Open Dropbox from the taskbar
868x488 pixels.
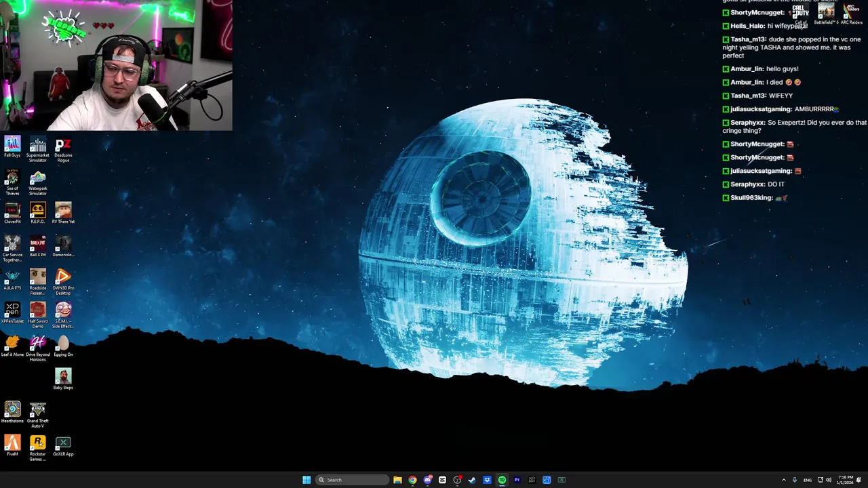(x=487, y=480)
